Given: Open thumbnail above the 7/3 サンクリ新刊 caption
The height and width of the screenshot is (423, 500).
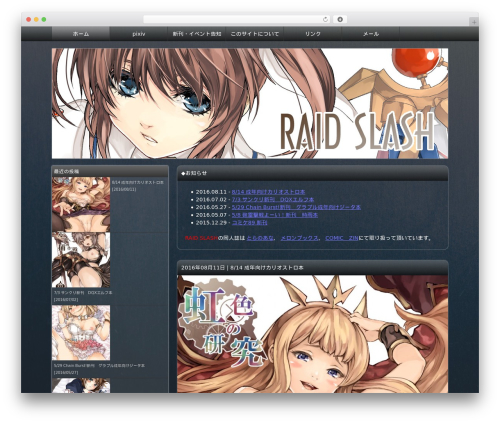Looking at the screenshot, I should pos(81,260).
